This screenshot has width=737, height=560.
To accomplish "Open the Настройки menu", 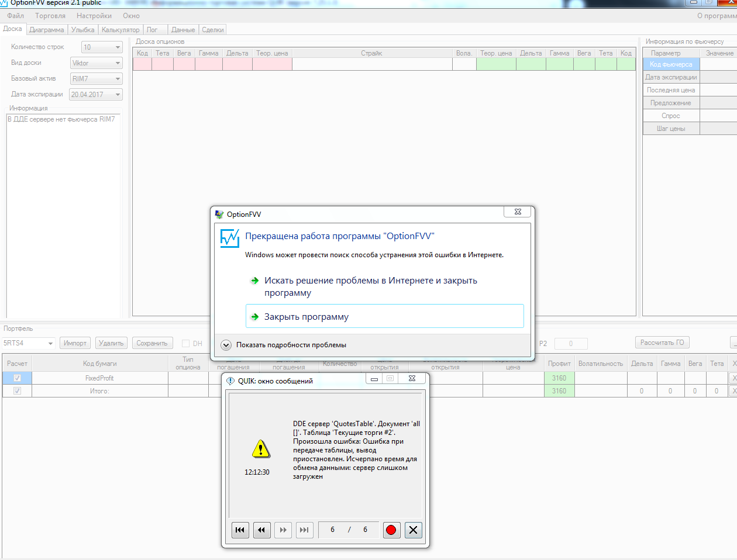I will tap(94, 16).
